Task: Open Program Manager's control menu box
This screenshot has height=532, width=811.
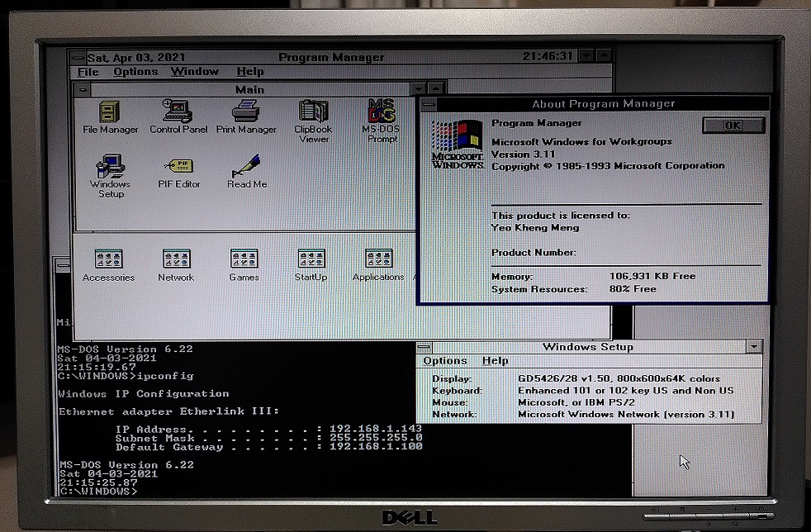Action: (78, 57)
